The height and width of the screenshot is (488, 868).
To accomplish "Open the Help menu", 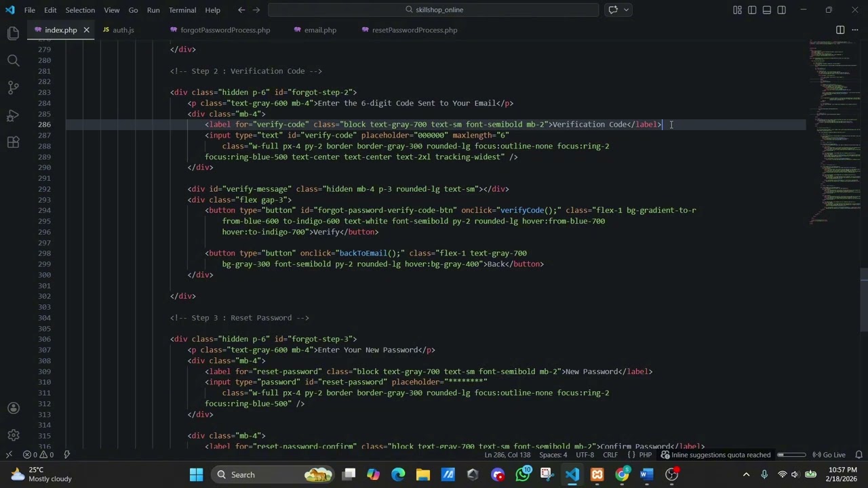I will click(x=213, y=10).
